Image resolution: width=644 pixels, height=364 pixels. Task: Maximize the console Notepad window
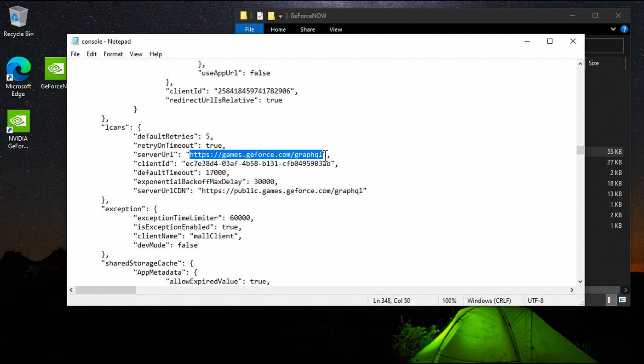click(550, 41)
